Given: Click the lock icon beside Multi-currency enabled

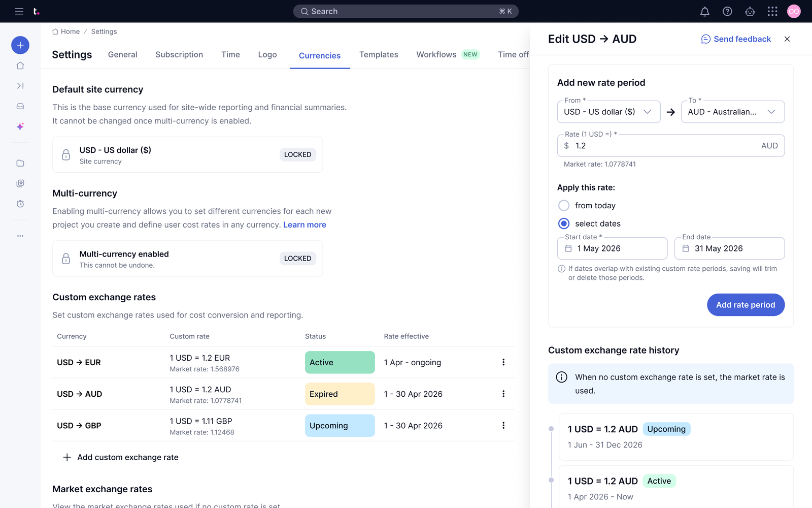Looking at the screenshot, I should [66, 259].
